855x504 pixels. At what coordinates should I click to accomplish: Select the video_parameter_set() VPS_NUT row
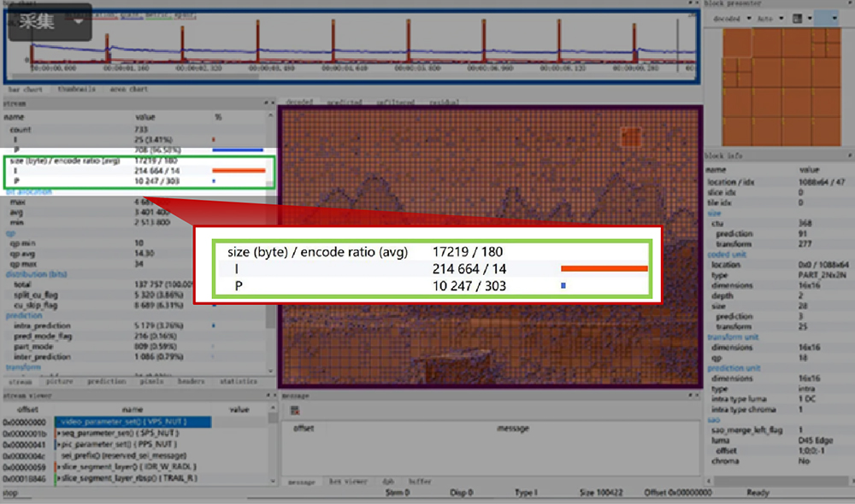coord(132,422)
